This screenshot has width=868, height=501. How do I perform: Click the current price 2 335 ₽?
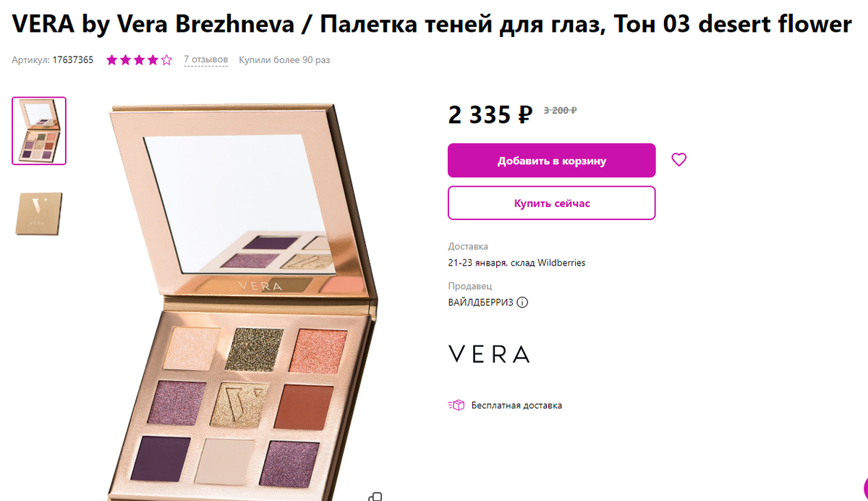[x=490, y=114]
